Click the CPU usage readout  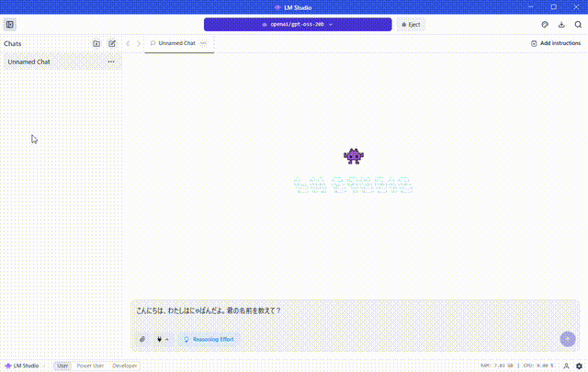[x=538, y=366]
